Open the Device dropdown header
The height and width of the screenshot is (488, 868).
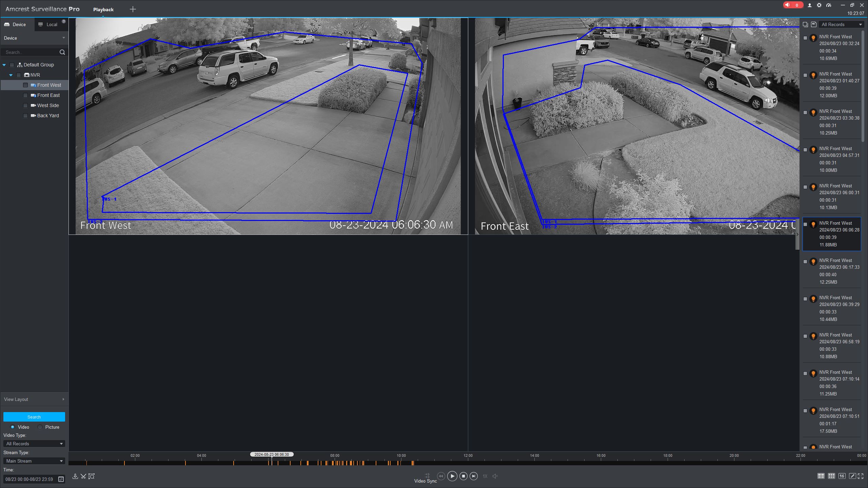[34, 38]
